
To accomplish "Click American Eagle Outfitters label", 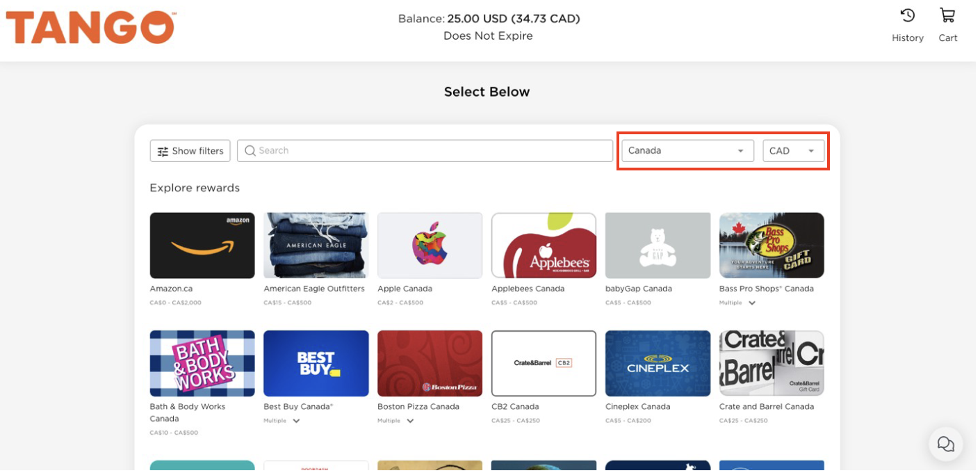I will point(316,290).
